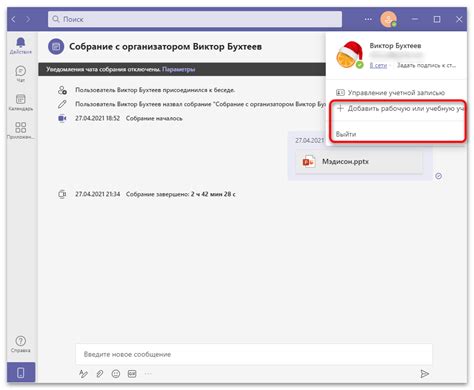474x390 pixels.
Task: Close the Teams window
Action: 459,19
